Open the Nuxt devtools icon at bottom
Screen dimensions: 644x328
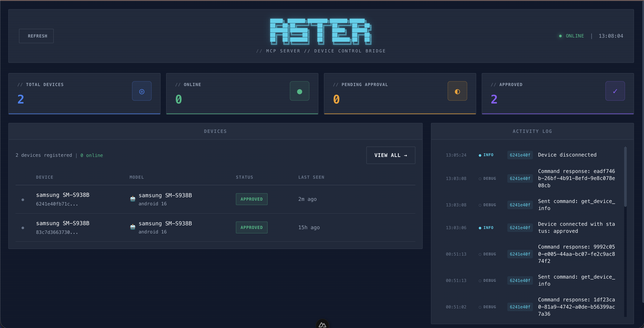coord(322,325)
